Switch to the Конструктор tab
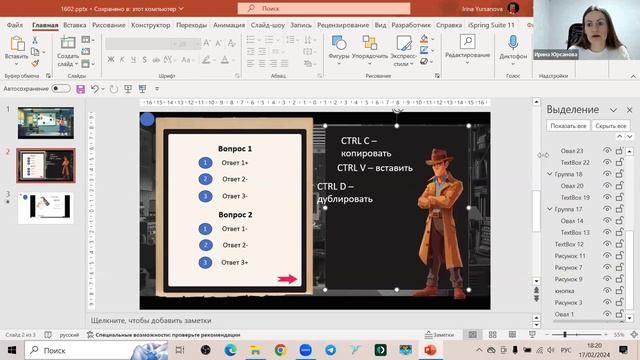640x360 pixels. (x=151, y=25)
